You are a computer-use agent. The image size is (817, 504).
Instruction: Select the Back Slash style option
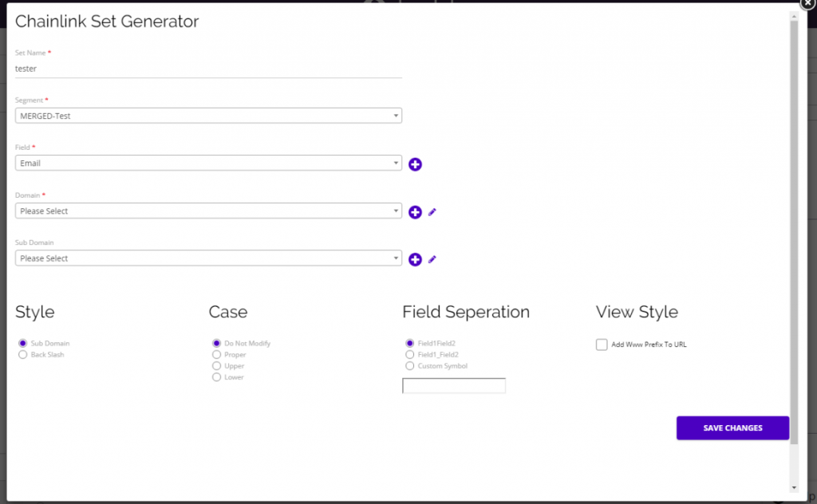22,354
